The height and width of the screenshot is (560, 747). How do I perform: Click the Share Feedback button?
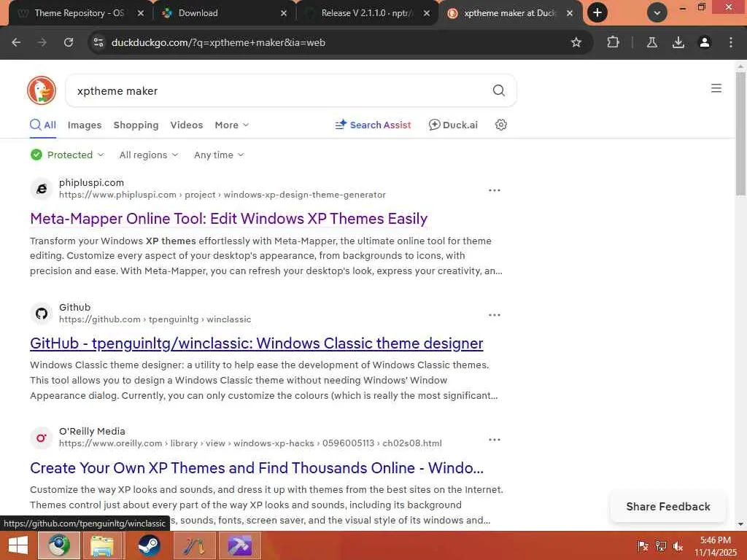668,507
